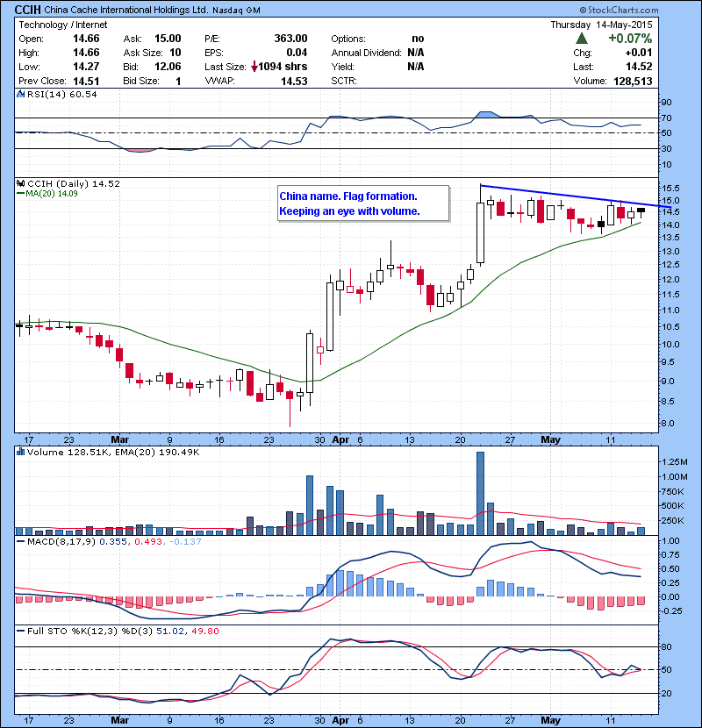The height and width of the screenshot is (728, 702).
Task: Click the Apr label on price chart axis
Action: (340, 439)
